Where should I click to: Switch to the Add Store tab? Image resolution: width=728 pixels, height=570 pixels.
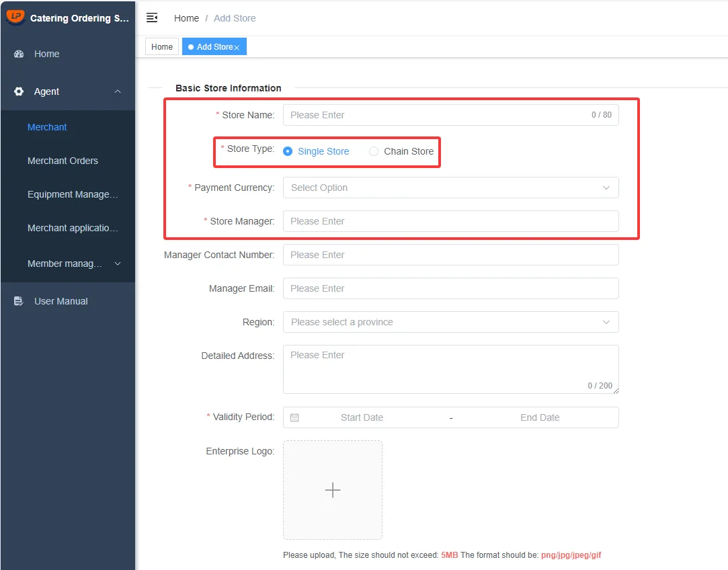point(214,47)
